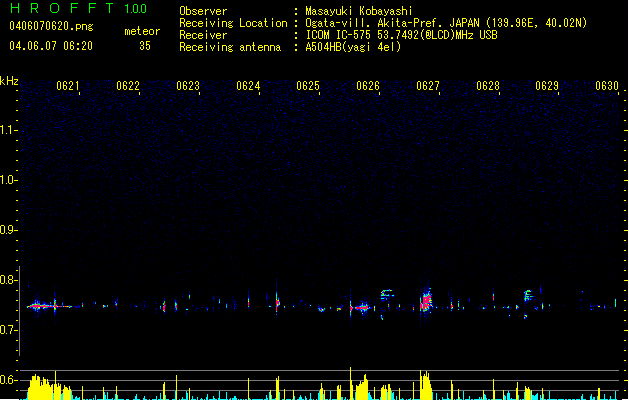Click the 0623 time marker

pyautogui.click(x=188, y=86)
